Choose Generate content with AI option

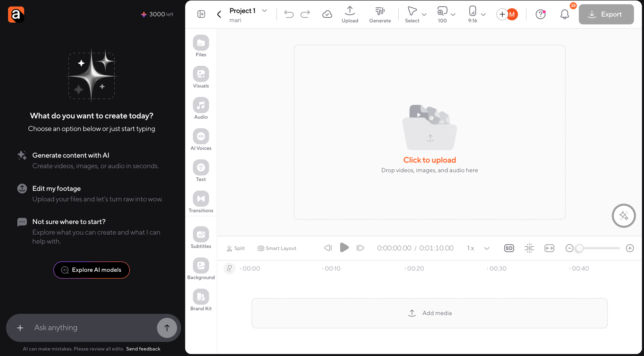[x=71, y=155]
